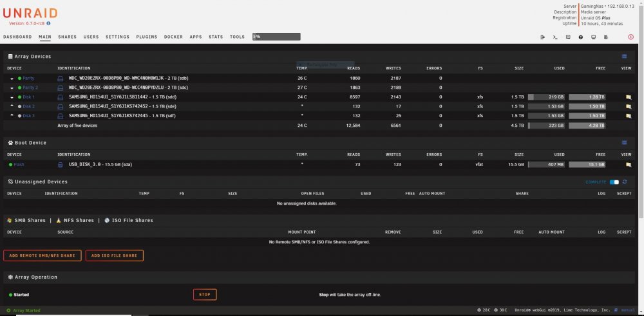Image resolution: width=644 pixels, height=316 pixels.
Task: Click the Unraid logo
Action: [x=30, y=13]
